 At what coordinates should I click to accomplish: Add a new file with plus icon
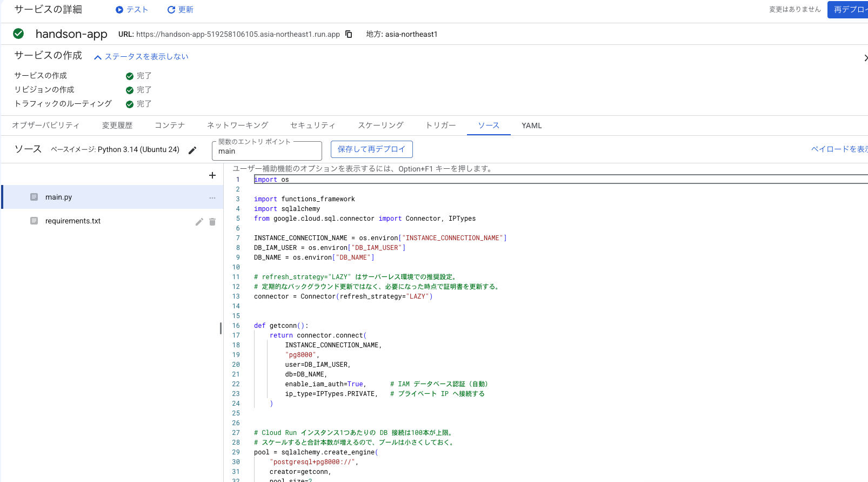pos(212,175)
